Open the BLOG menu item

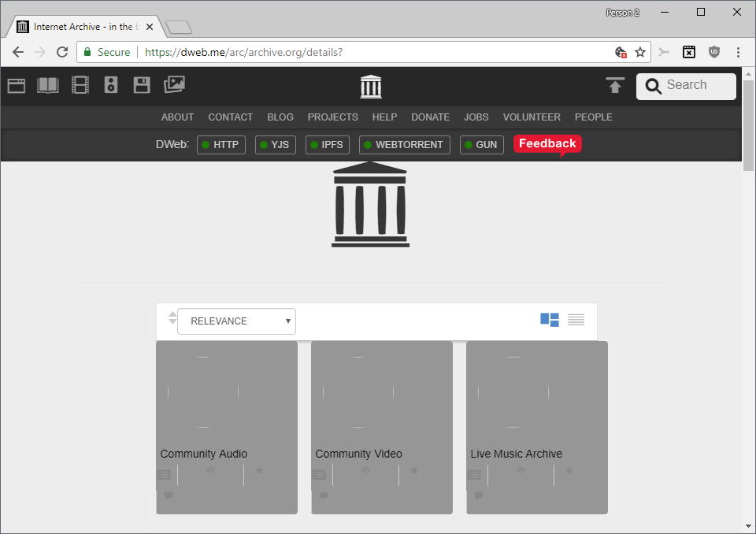(x=280, y=117)
